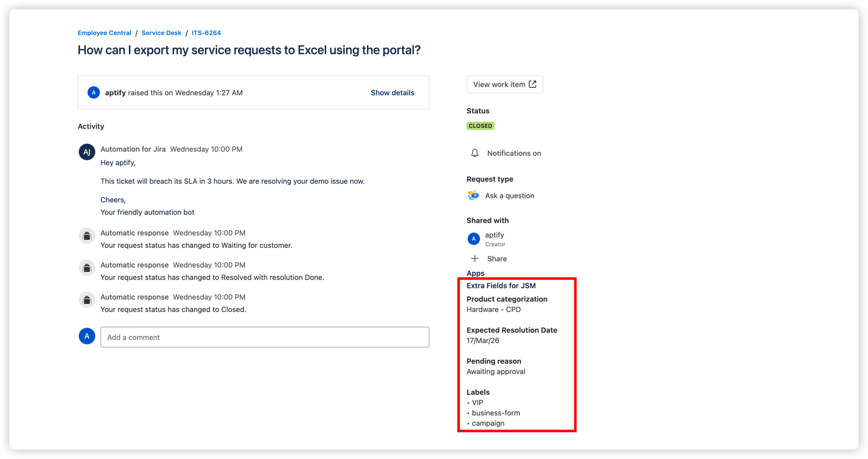Viewport: 868px width, 459px height.
Task: Click 'Your friendly automation bot' line
Action: pyautogui.click(x=147, y=212)
